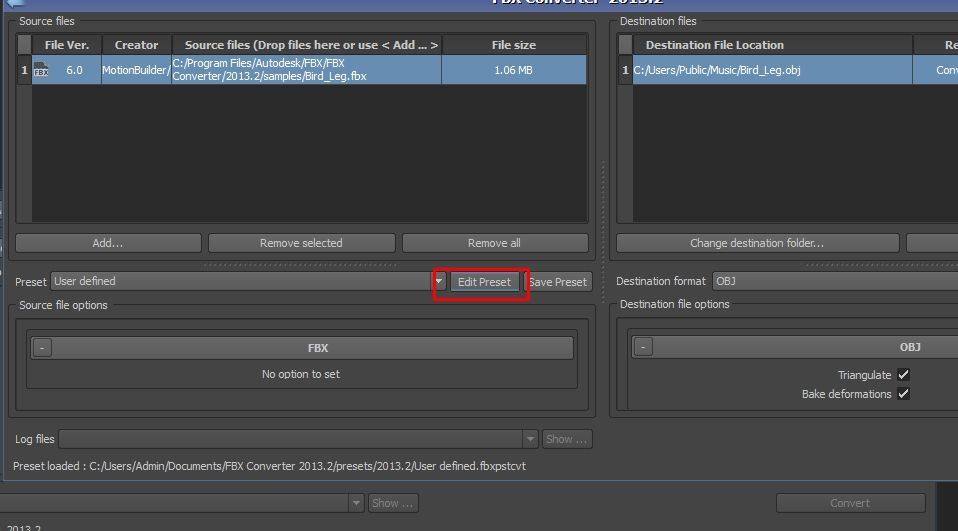
Task: Collapse the FBX source options section
Action: coord(42,348)
